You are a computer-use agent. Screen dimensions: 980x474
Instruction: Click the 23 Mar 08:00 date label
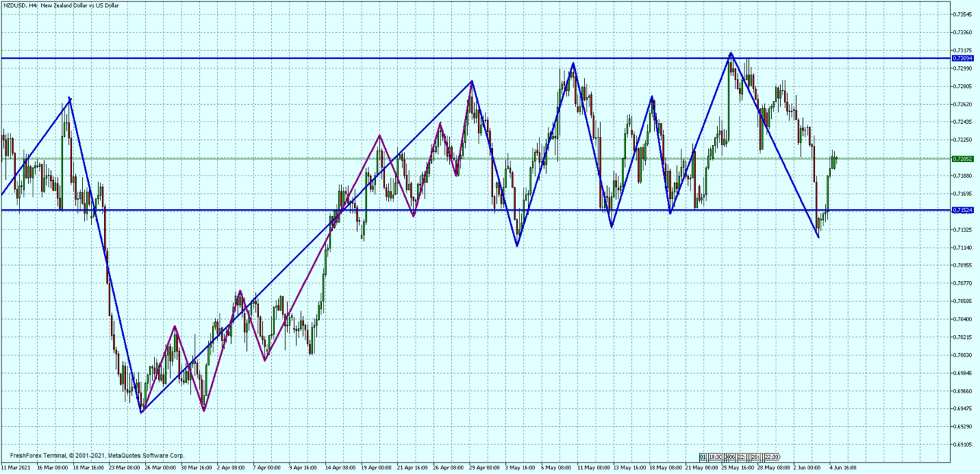(123, 468)
